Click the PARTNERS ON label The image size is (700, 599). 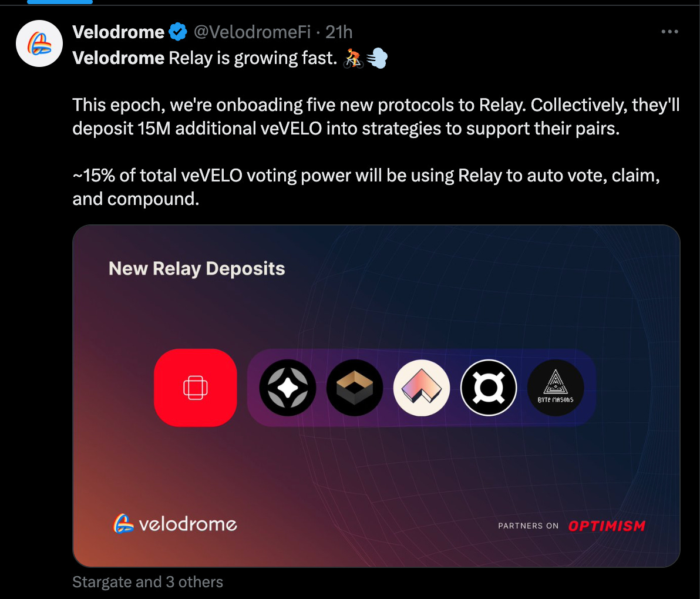(x=529, y=526)
